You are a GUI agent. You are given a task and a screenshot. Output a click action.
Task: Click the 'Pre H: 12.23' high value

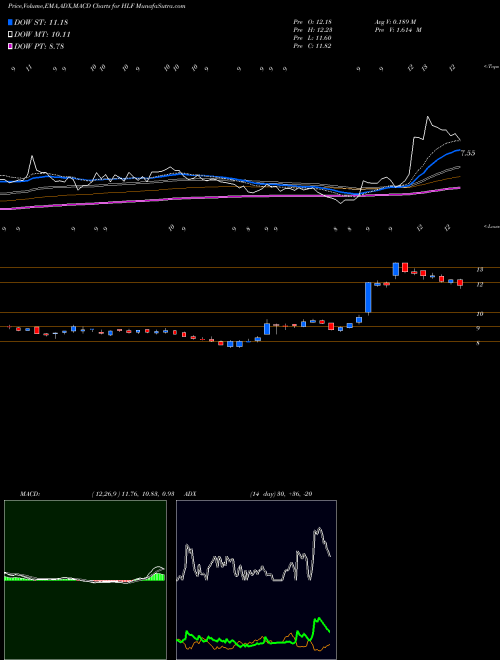312,30
